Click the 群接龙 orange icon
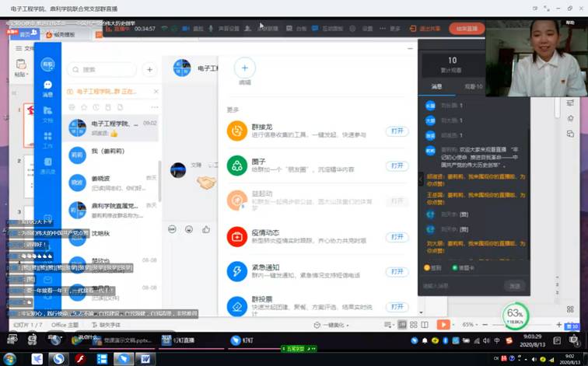This screenshot has width=588, height=366. coord(237,131)
